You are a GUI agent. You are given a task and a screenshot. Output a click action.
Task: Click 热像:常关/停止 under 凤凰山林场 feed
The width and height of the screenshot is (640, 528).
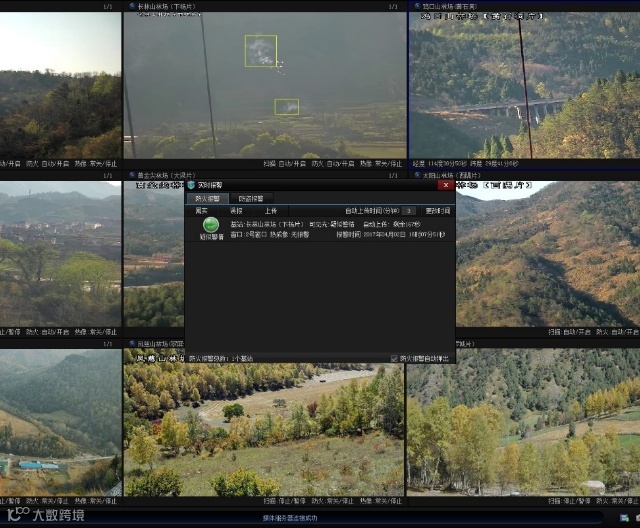[x=381, y=501]
